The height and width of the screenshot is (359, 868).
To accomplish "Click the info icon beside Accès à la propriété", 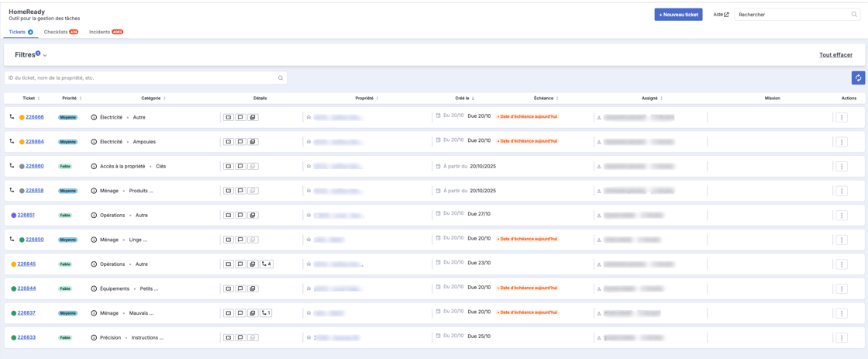I will pyautogui.click(x=94, y=166).
